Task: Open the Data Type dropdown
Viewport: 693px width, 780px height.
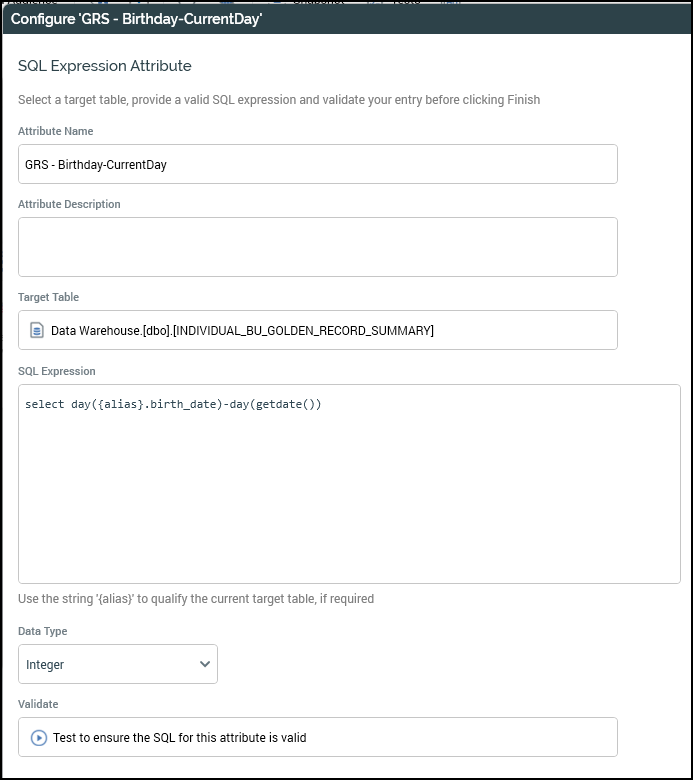Action: 118,664
